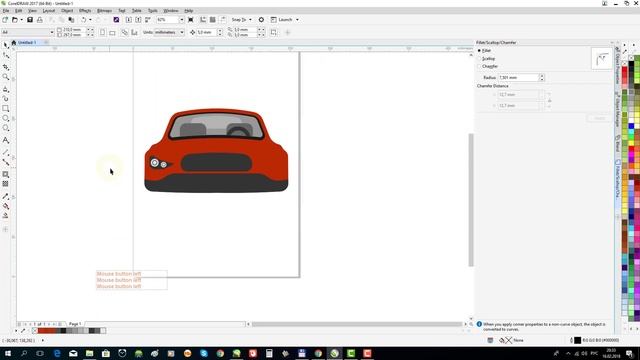Image resolution: width=640 pixels, height=360 pixels.
Task: Open the page size dropdown
Action: [x=52, y=32]
